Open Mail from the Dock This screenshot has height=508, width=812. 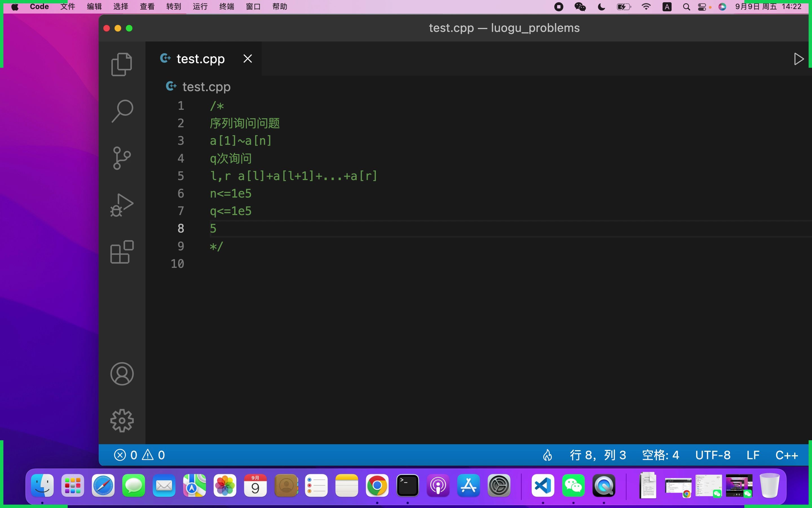(164, 485)
